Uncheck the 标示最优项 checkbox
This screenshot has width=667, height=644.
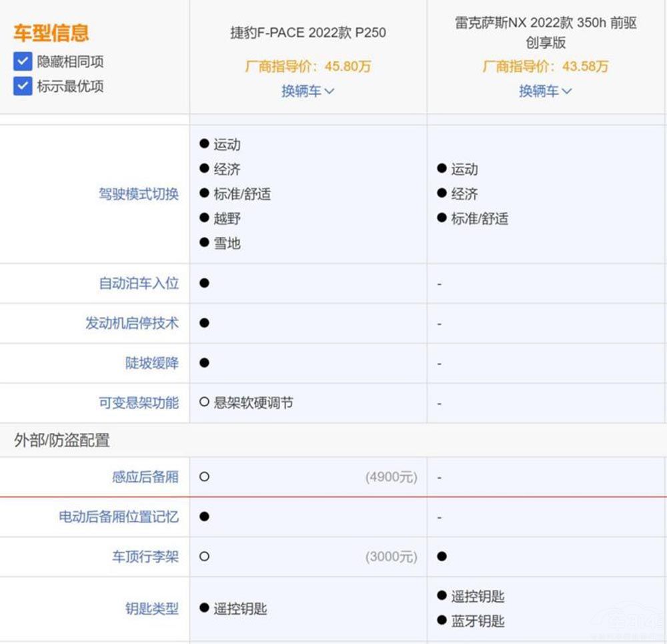tap(22, 86)
